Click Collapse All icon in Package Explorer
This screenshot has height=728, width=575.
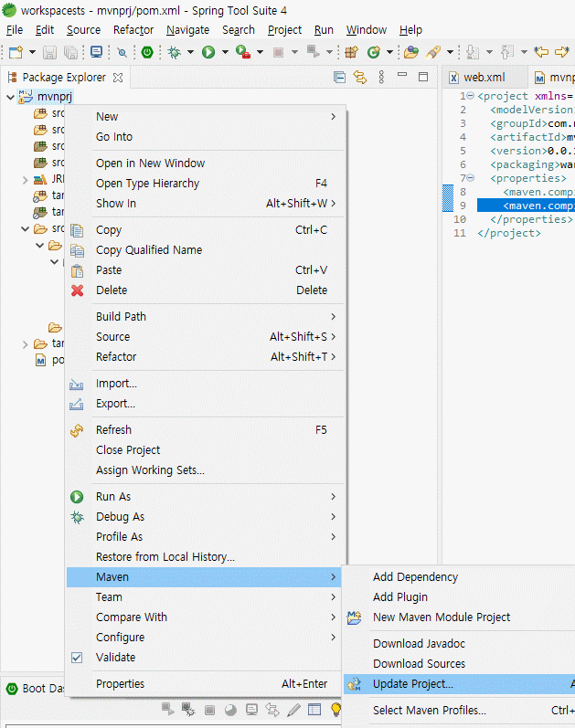(x=339, y=77)
